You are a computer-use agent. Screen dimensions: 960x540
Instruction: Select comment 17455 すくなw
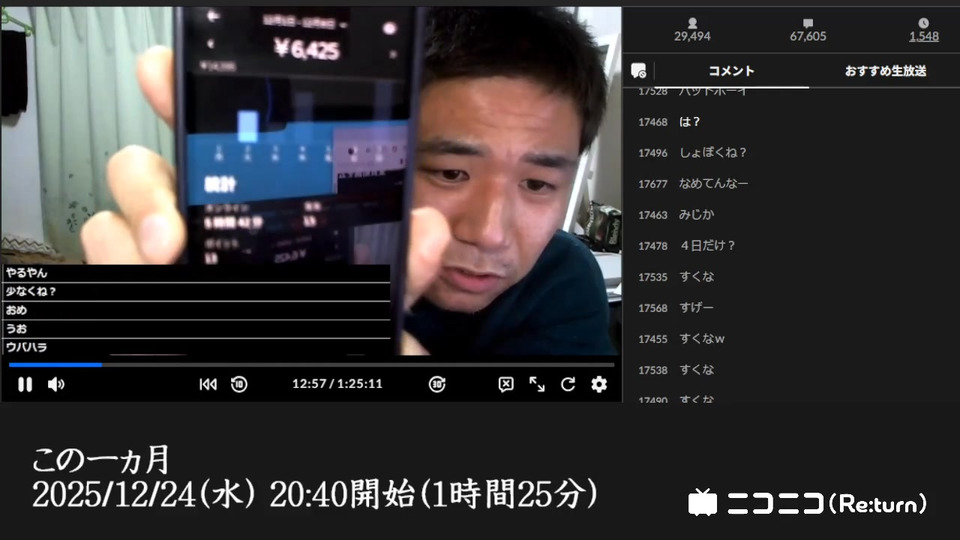[791, 339]
